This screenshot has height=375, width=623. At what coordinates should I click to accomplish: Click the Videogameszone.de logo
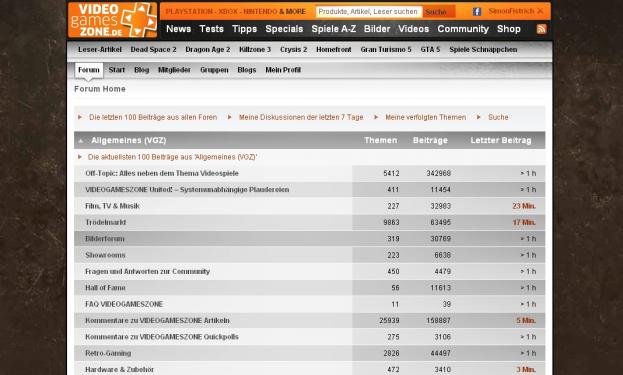coord(112,20)
